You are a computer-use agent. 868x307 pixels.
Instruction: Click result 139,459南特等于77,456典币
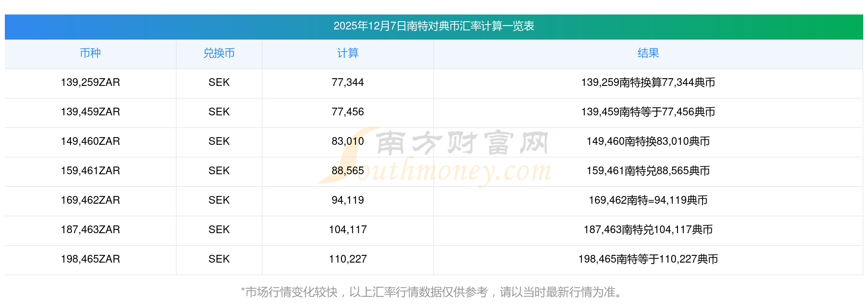[x=648, y=112]
